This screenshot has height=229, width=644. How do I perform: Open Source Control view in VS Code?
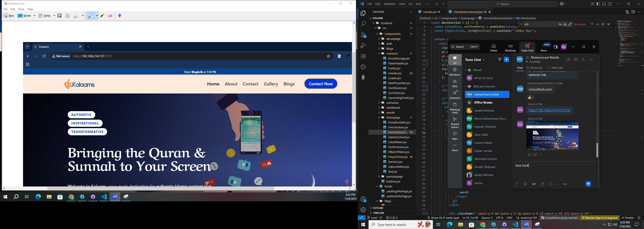[x=363, y=35]
